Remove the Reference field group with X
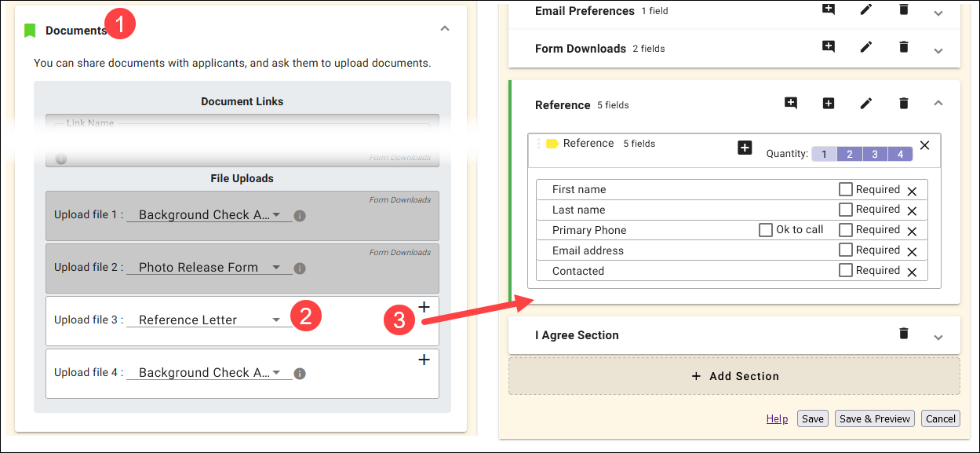This screenshot has width=980, height=453. 924,145
